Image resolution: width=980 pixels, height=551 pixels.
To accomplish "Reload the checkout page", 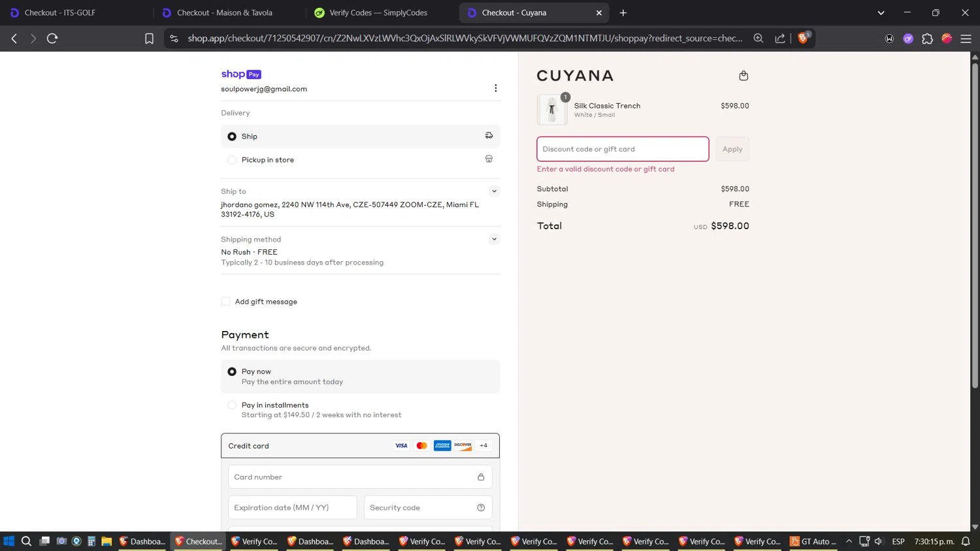I will pyautogui.click(x=52, y=39).
